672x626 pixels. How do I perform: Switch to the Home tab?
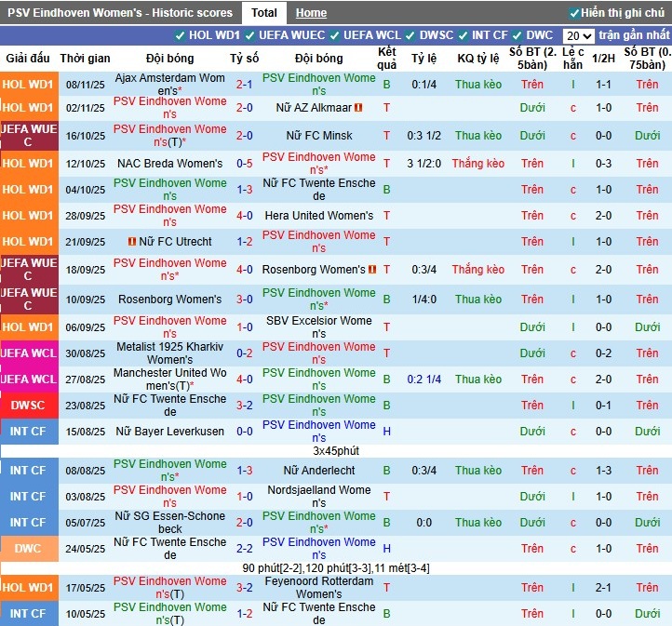point(311,13)
